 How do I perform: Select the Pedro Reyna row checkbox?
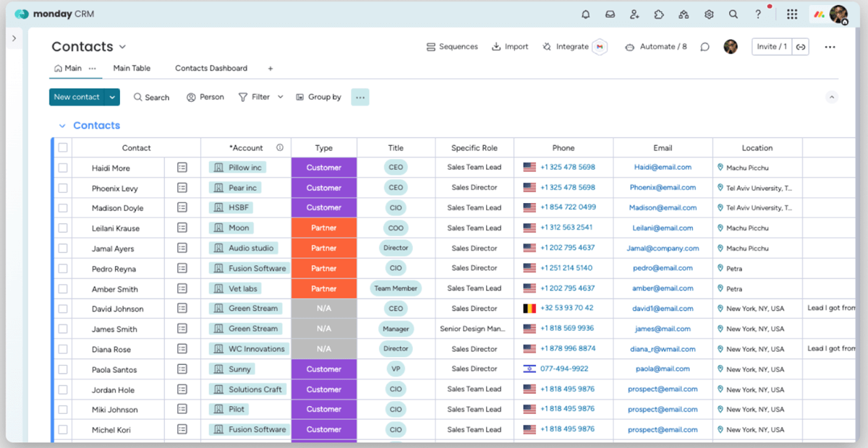[63, 269]
